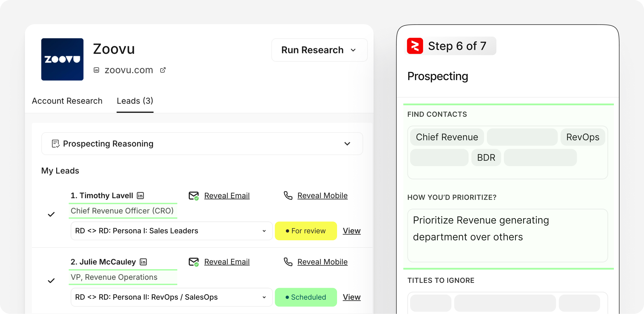Select the Chief Revenue contact chip

447,137
